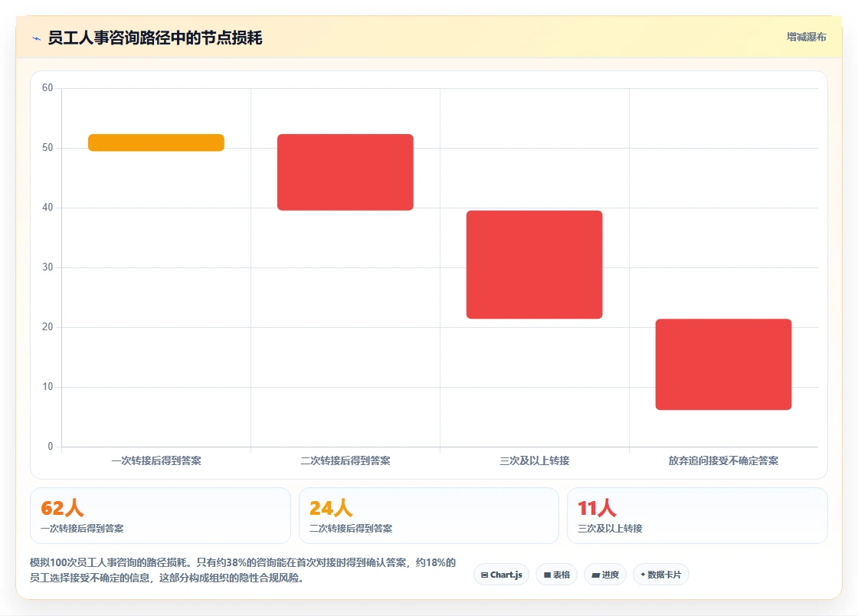Click y-axis value 0

51,446
